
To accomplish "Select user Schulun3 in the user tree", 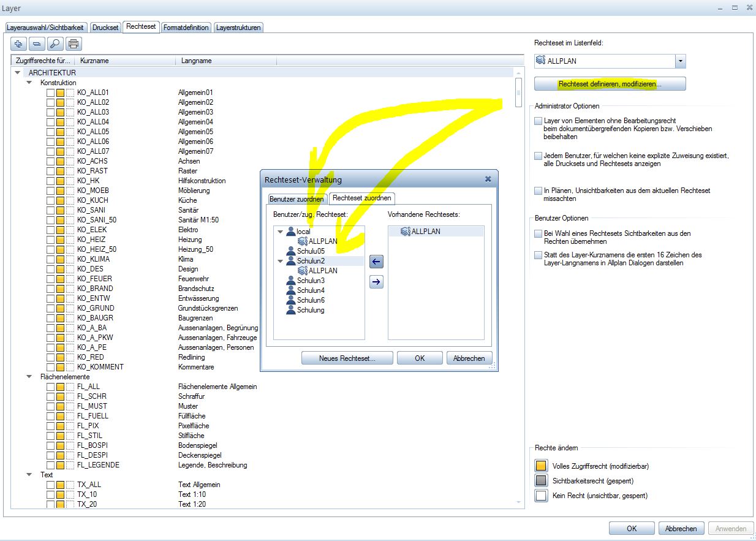I will [311, 281].
